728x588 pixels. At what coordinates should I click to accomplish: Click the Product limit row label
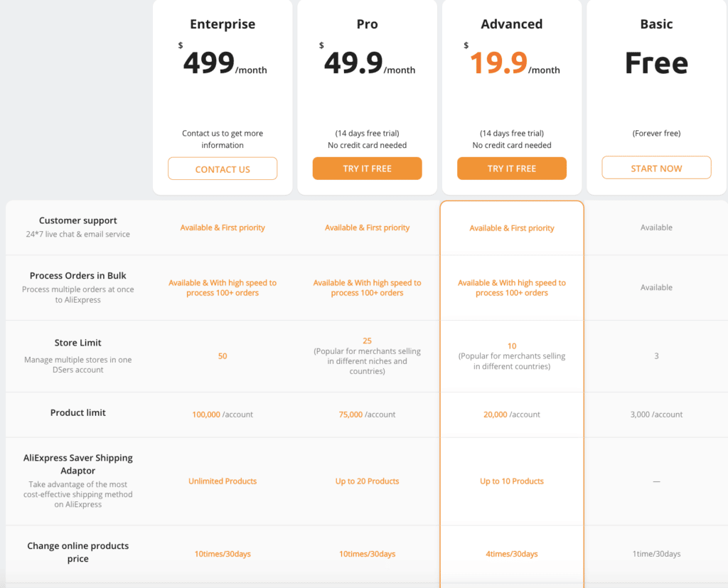78,412
